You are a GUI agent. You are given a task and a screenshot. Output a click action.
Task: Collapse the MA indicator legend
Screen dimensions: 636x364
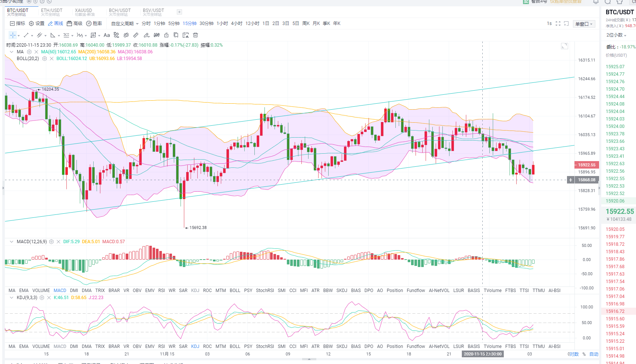point(12,52)
